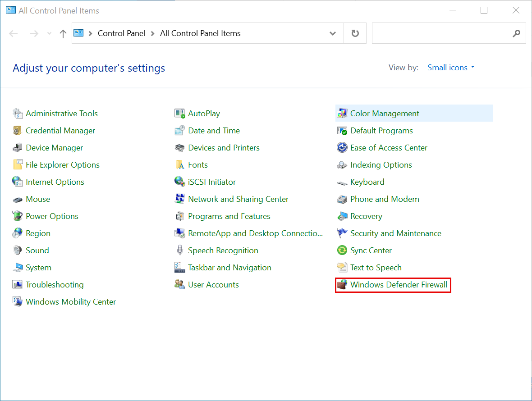The width and height of the screenshot is (532, 401).
Task: Click the Credential Manager safe icon
Action: [18, 131]
